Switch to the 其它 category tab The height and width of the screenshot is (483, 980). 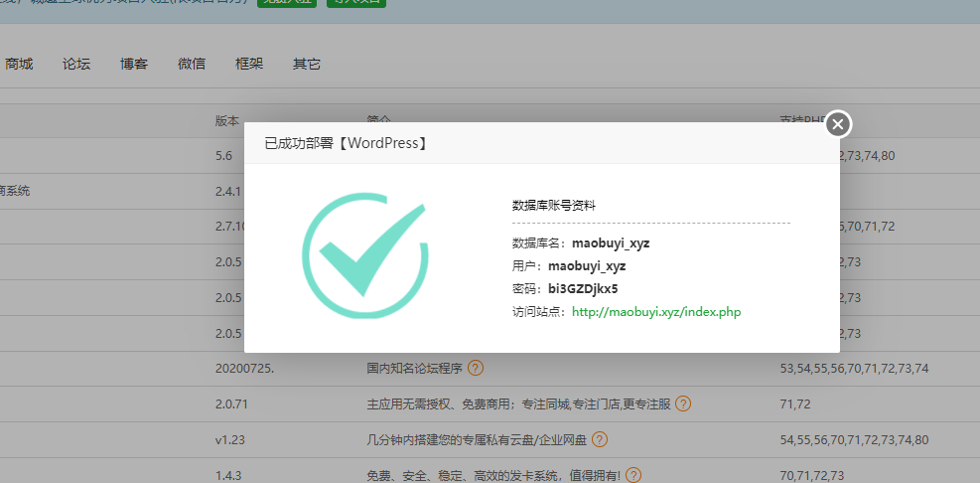pos(306,64)
